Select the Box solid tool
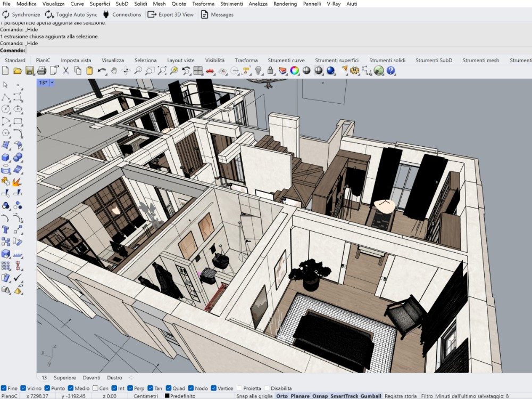Viewport: 532px width, 399px height. (5, 157)
